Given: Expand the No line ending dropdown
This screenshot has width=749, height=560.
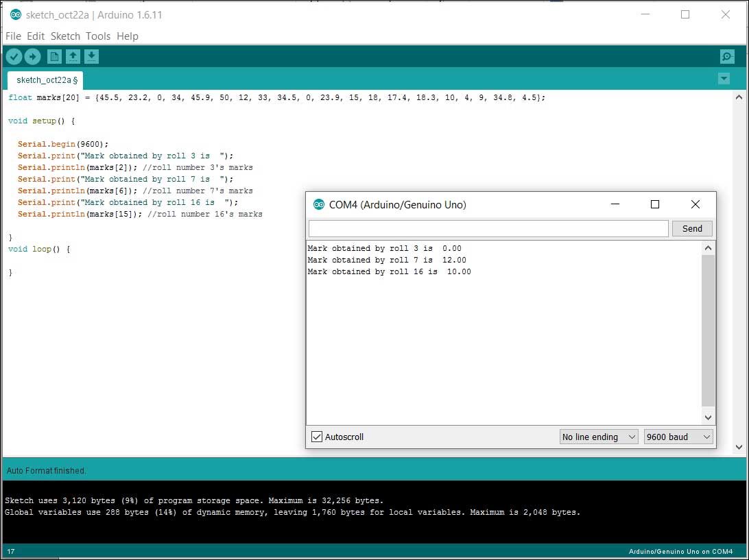Looking at the screenshot, I should pos(599,437).
